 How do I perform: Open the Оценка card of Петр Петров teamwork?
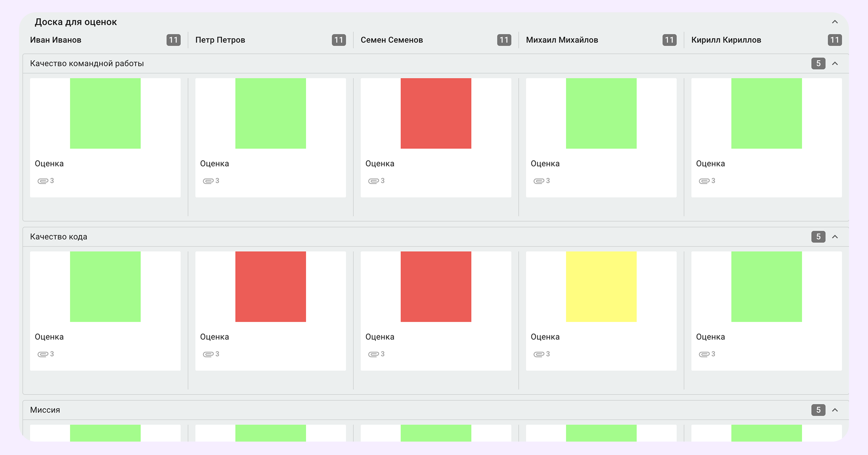[x=214, y=164]
